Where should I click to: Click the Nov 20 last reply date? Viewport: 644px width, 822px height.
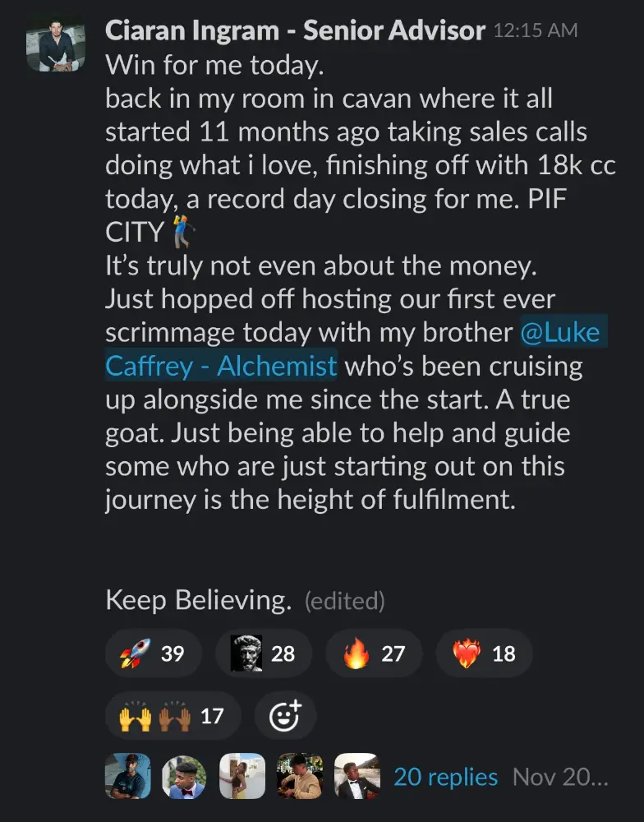560,777
